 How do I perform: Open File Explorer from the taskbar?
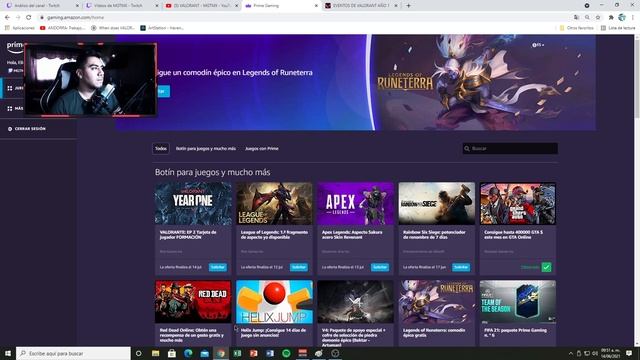156,353
